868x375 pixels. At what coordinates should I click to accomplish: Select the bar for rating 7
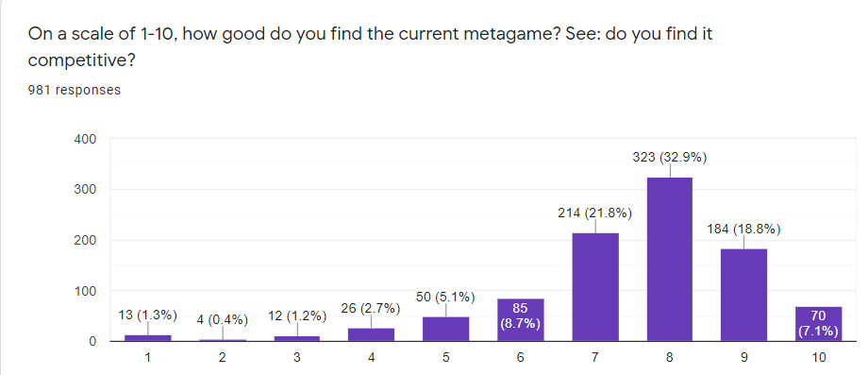click(x=595, y=287)
